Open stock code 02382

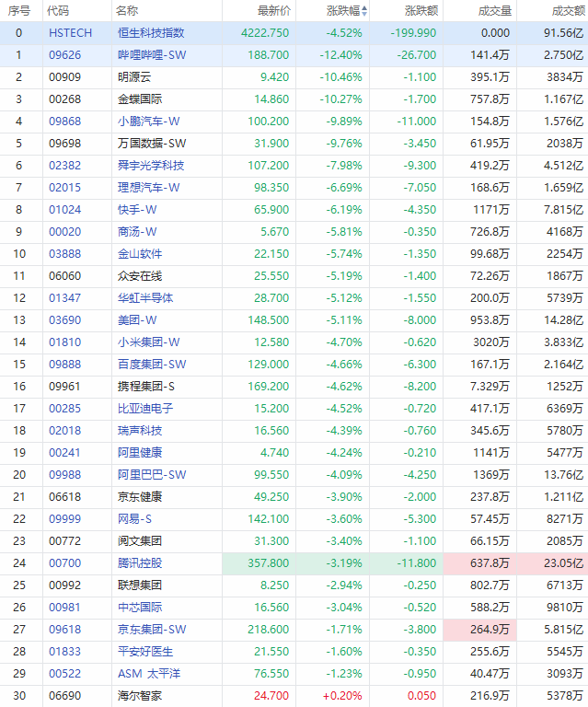[65, 166]
